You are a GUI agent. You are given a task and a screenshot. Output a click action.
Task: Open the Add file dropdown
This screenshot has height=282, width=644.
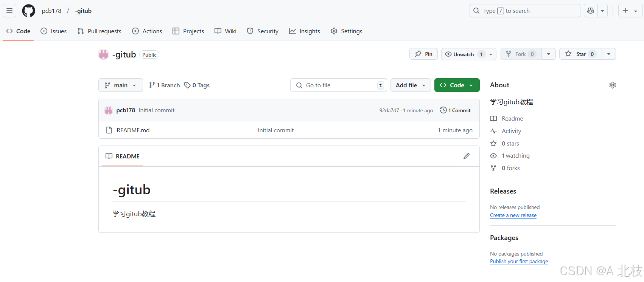click(x=411, y=85)
